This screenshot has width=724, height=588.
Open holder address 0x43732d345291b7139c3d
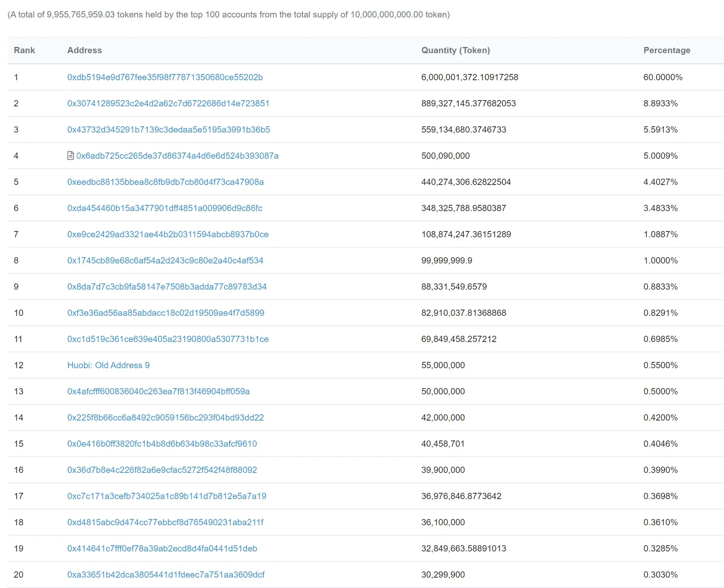[x=169, y=130]
